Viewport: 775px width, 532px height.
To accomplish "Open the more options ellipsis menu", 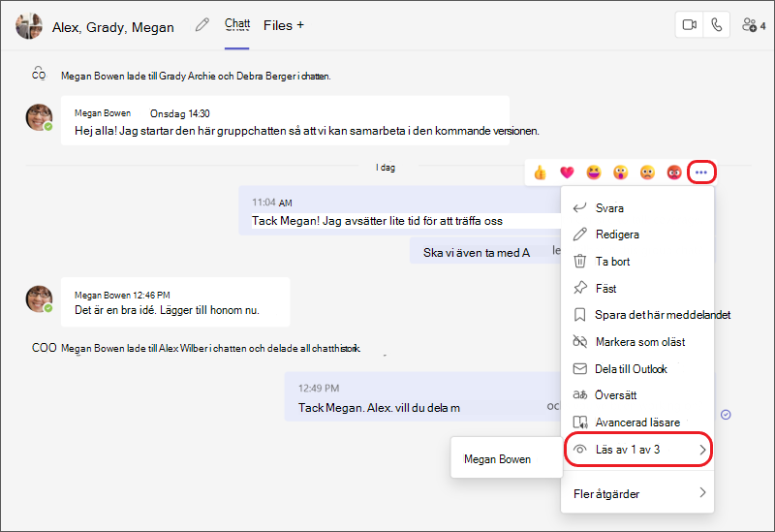I will [x=701, y=172].
